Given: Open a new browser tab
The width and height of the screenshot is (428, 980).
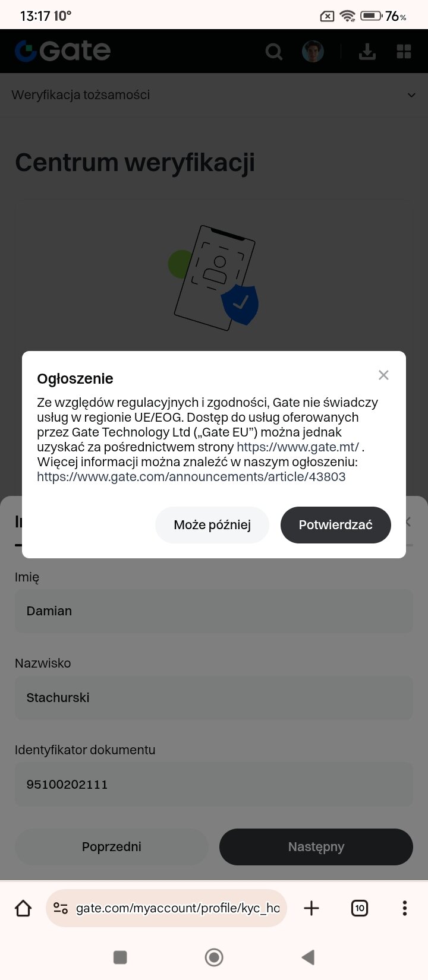Looking at the screenshot, I should click(311, 908).
